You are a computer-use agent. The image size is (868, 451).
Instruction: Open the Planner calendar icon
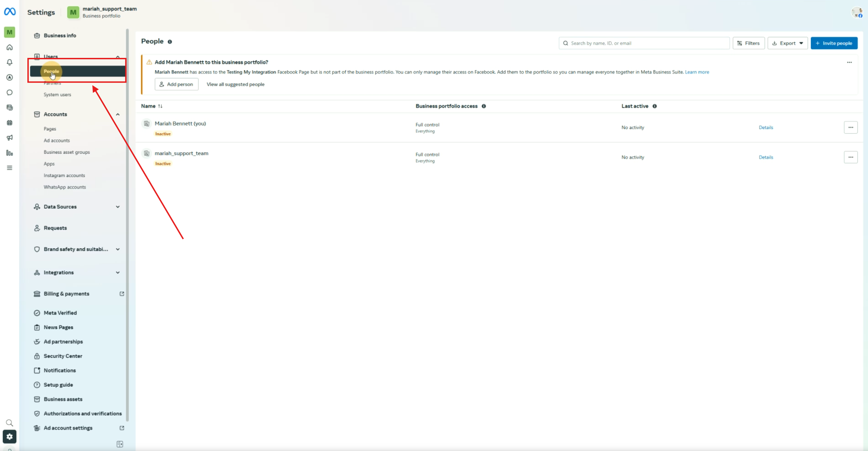point(10,123)
